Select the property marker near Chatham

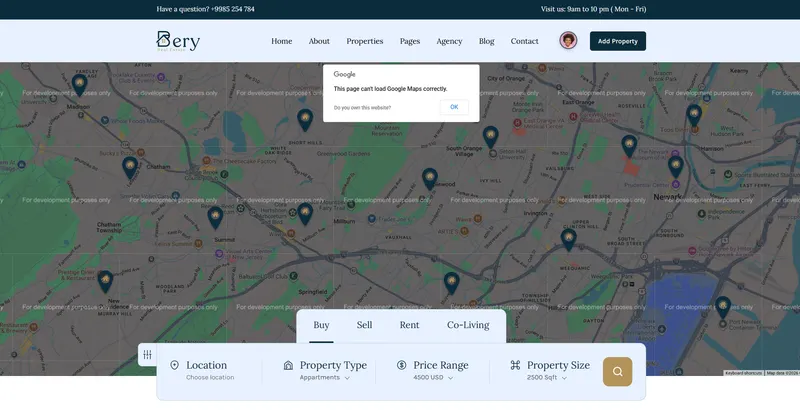click(x=130, y=168)
